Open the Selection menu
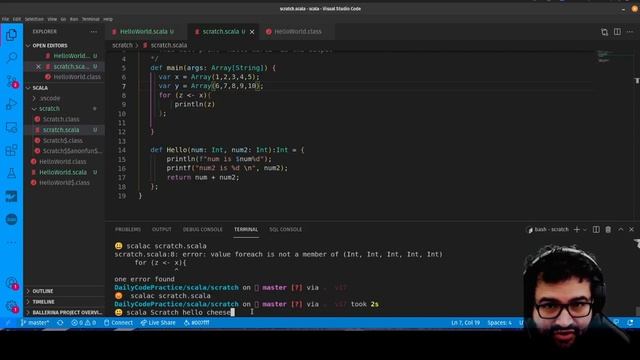The image size is (640, 360). click(x=34, y=19)
